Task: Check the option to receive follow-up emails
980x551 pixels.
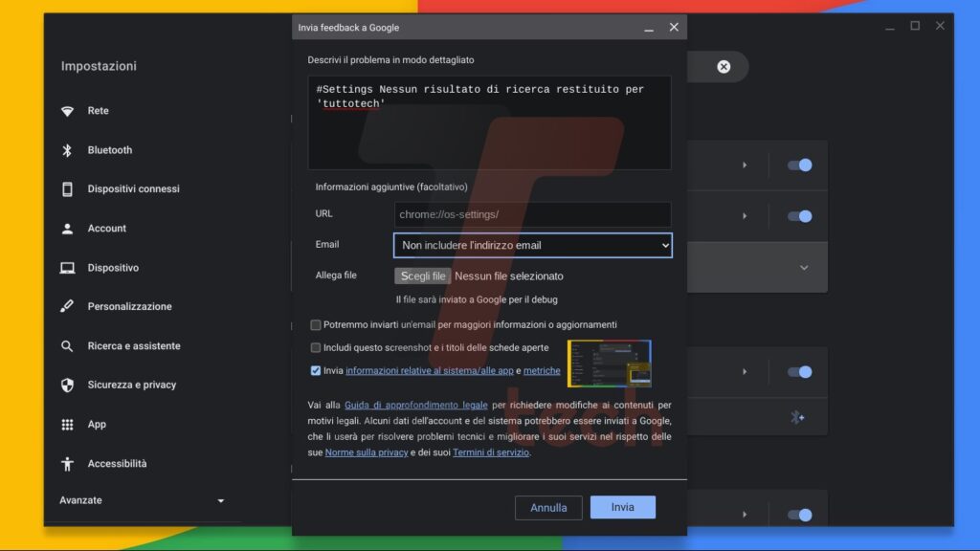Action: pyautogui.click(x=316, y=325)
